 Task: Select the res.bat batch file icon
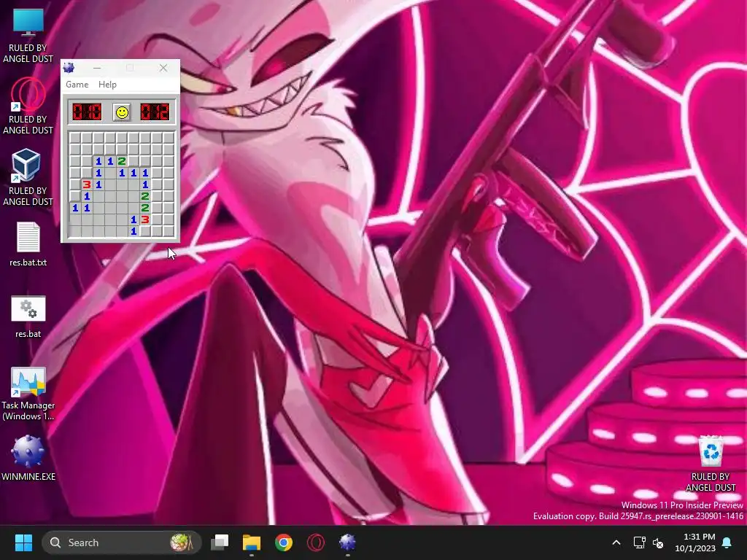[x=28, y=316]
